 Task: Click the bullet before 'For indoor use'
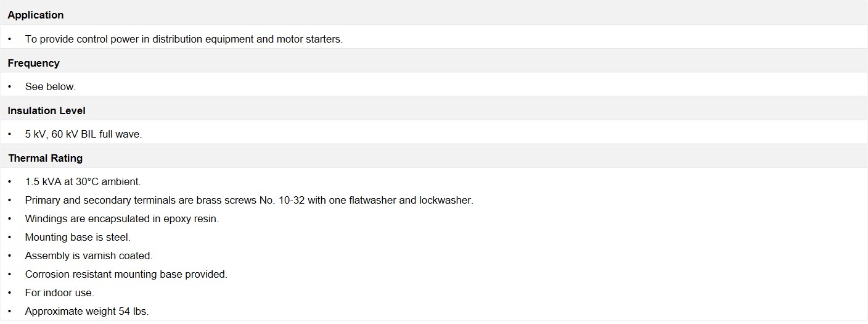point(10,293)
